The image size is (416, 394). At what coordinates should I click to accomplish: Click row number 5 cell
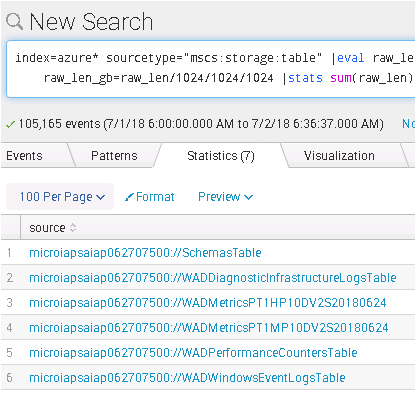(9, 353)
